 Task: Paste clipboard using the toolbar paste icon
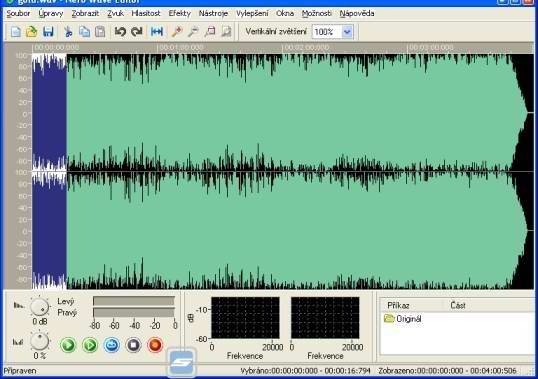tap(100, 32)
